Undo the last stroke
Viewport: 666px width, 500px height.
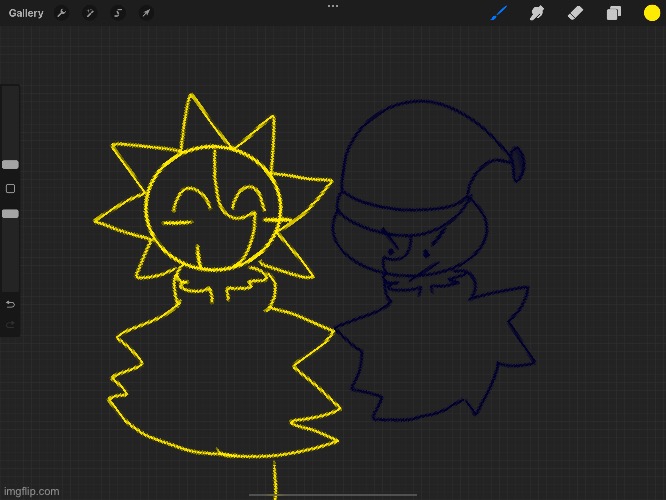[10, 304]
